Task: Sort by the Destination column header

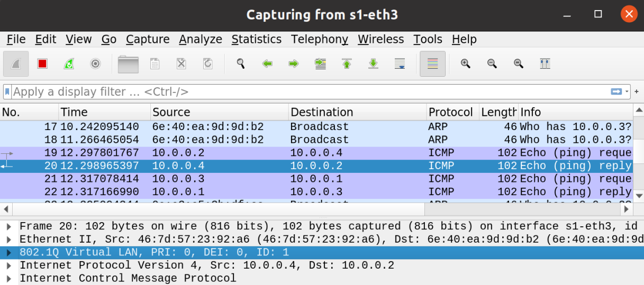Action: pos(358,112)
